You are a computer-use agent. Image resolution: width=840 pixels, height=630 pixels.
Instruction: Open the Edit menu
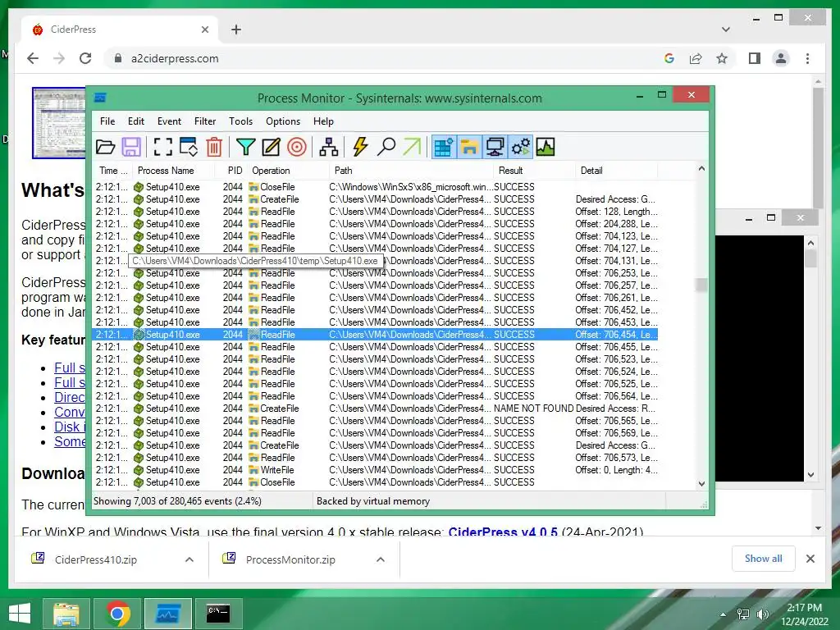click(x=135, y=121)
